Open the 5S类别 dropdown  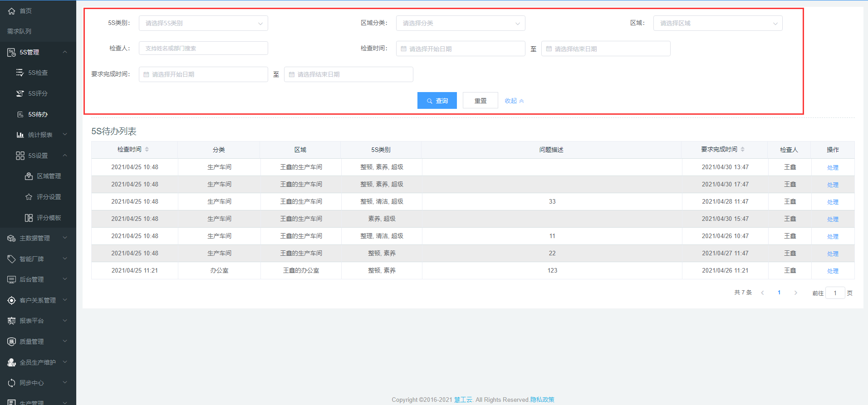point(203,23)
